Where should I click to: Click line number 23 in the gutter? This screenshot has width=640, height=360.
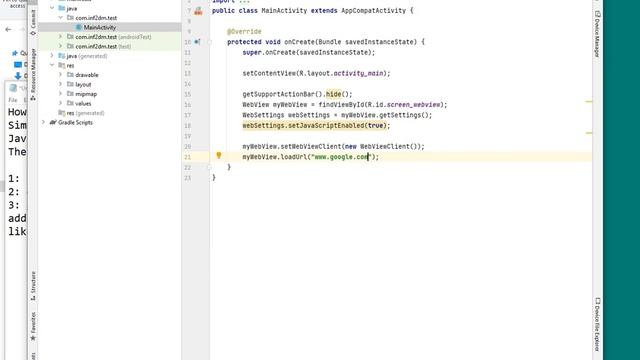(187, 178)
